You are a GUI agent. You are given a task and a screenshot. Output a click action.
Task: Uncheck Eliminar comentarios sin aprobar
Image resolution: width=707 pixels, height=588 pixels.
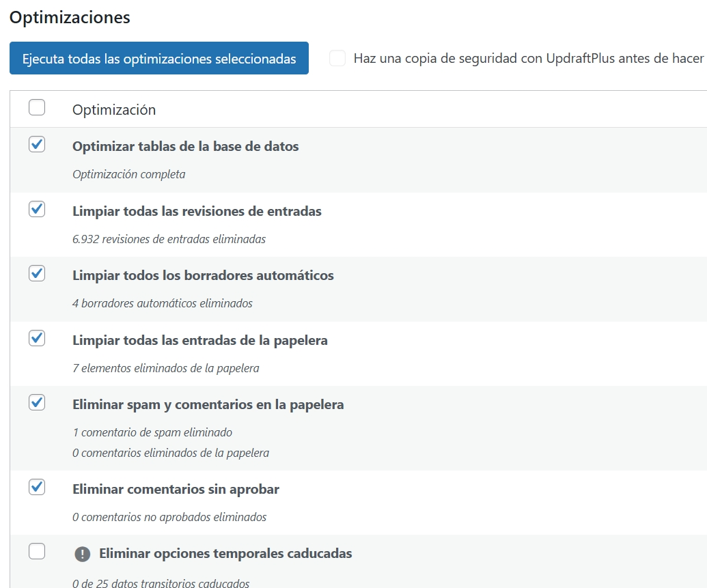coord(37,488)
